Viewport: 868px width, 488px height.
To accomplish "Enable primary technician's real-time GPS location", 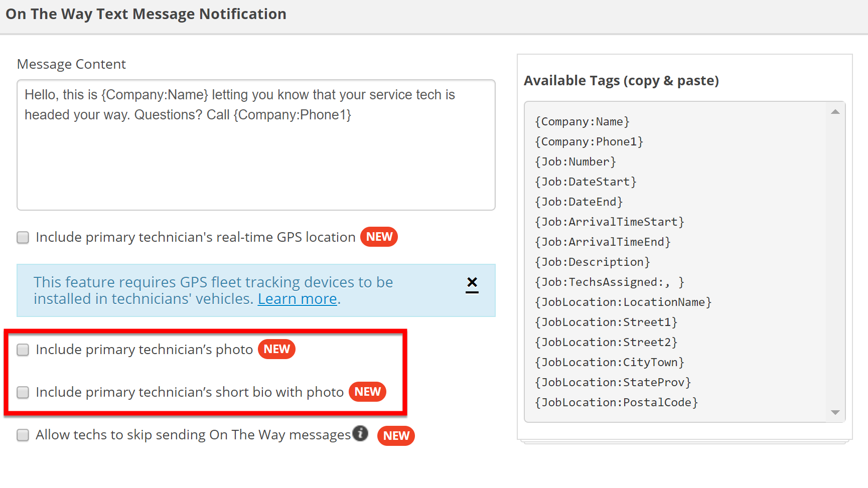I will (23, 237).
